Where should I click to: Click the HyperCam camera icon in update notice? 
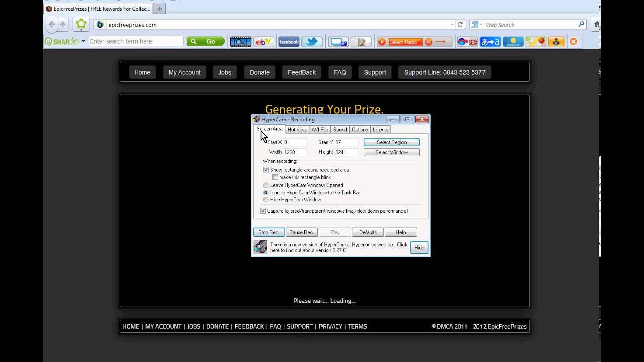click(x=260, y=247)
